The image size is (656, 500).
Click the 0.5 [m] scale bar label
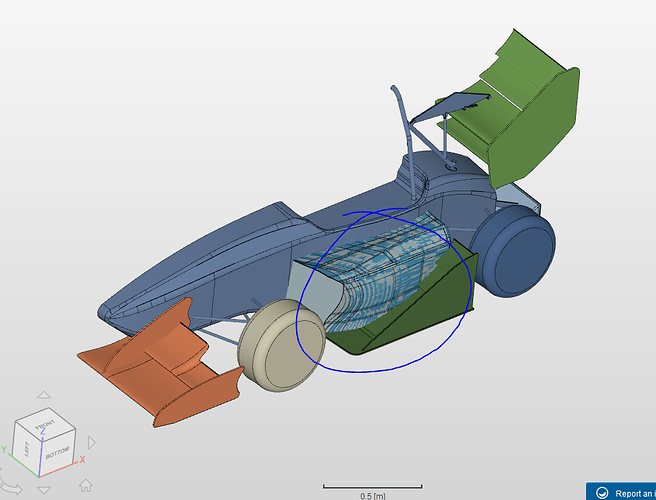click(372, 496)
